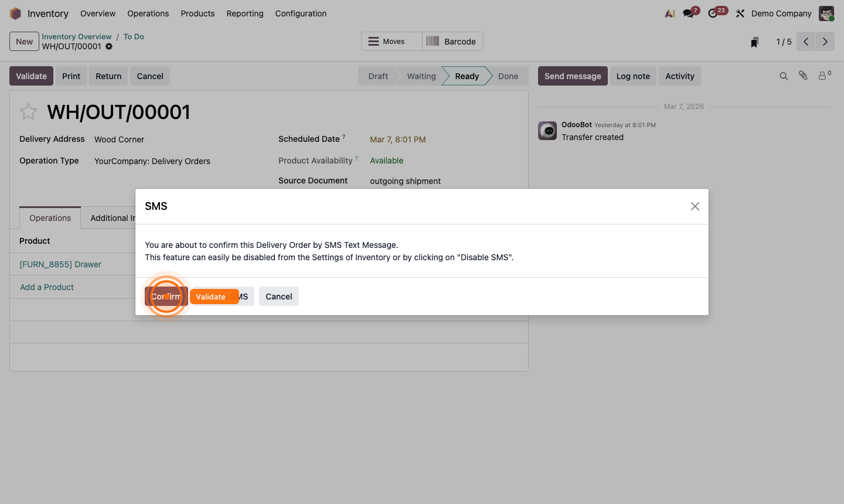844x504 pixels.
Task: Open the chatter attachments paperclip
Action: click(x=803, y=76)
